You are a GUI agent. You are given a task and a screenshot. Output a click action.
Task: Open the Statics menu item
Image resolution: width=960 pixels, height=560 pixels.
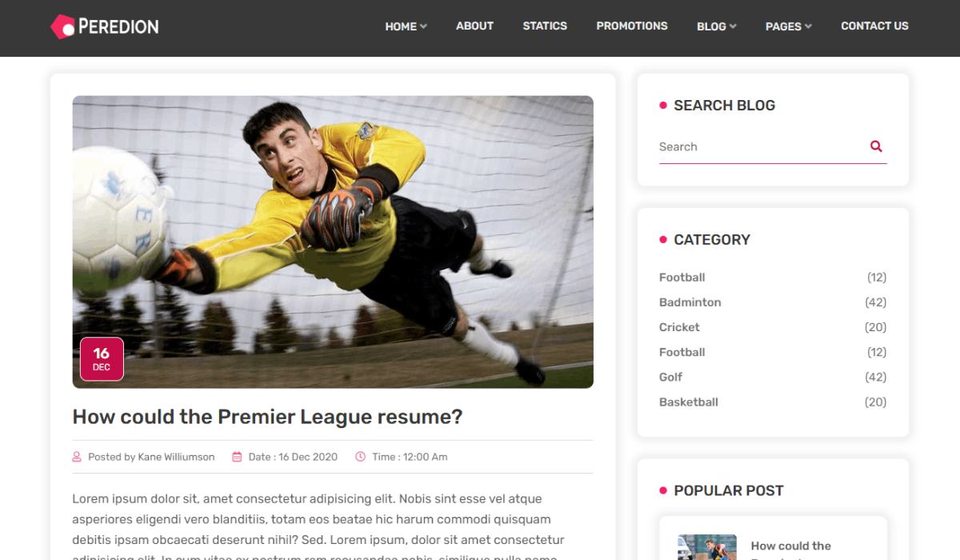(x=545, y=26)
